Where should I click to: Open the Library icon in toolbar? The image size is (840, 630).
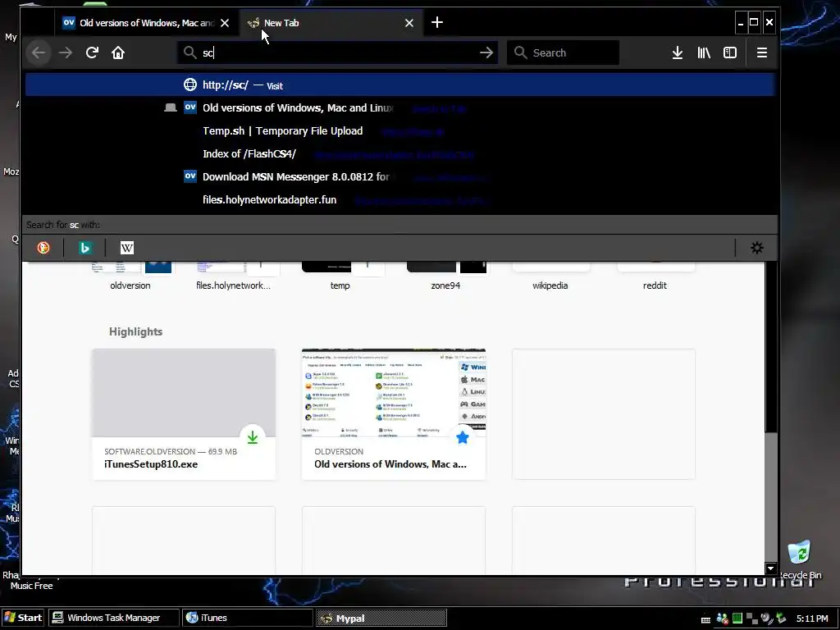point(703,52)
